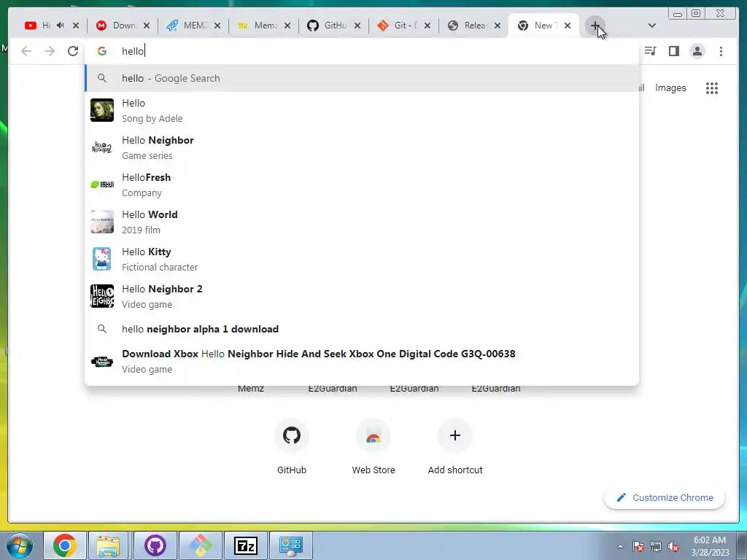Screen dimensions: 747x560
Task: Click the browser forward arrow
Action: point(50,51)
